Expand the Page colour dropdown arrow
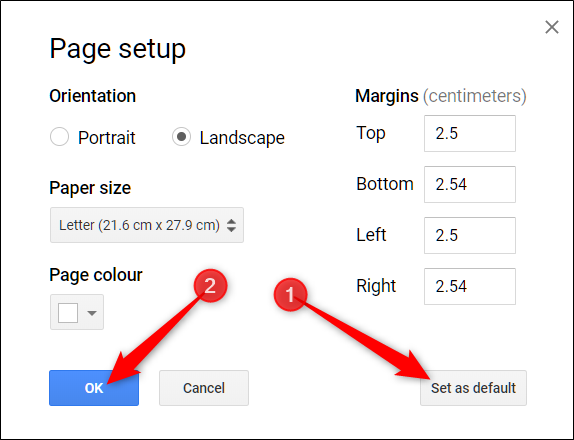This screenshot has width=574, height=440. coord(92,313)
